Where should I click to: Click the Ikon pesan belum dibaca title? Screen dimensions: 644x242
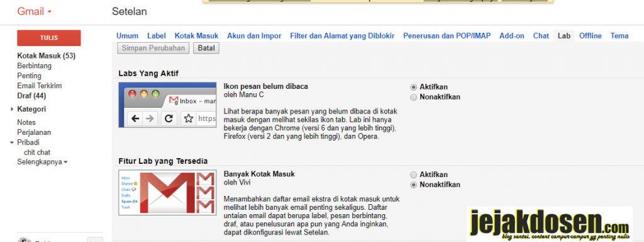[266, 86]
